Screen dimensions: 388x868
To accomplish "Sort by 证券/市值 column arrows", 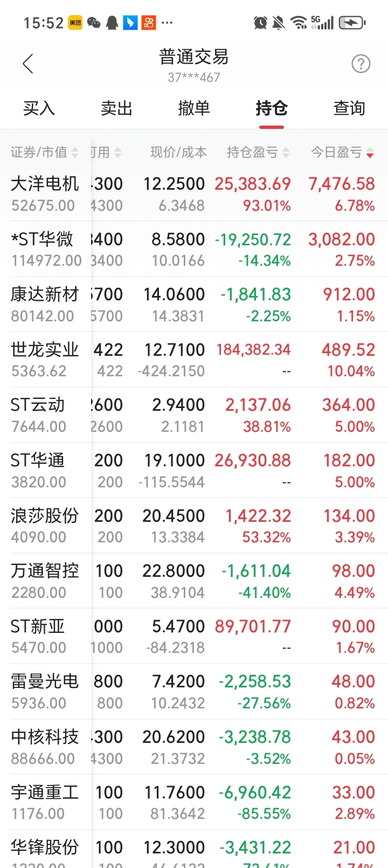I will click(75, 153).
